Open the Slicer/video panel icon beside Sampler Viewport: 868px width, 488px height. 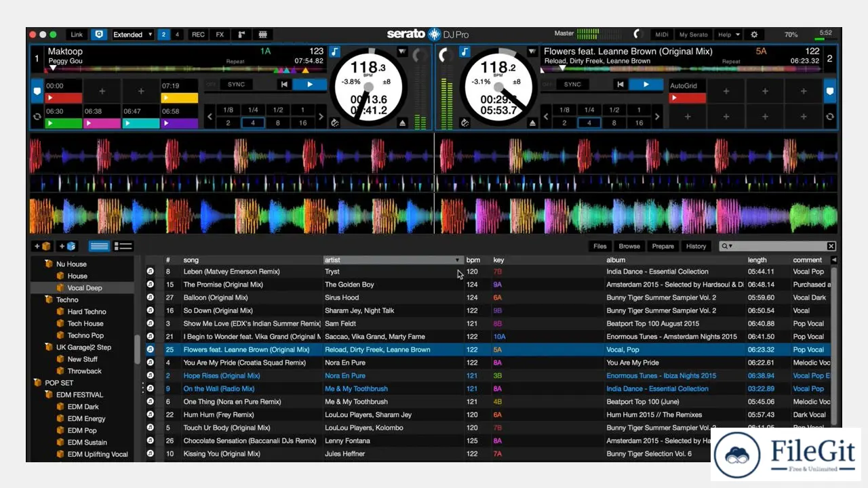[x=262, y=35]
